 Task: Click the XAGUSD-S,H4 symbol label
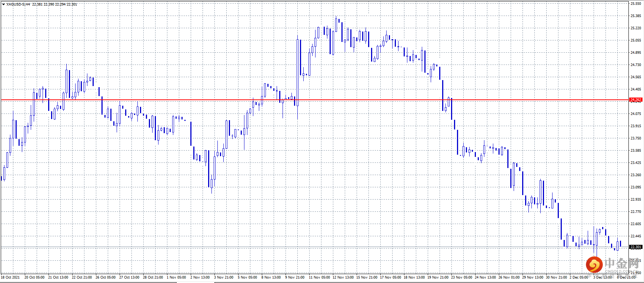coord(18,4)
